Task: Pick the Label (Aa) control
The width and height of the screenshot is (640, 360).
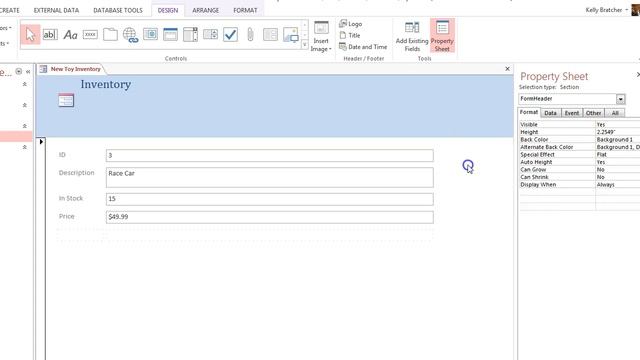Action: click(70, 35)
